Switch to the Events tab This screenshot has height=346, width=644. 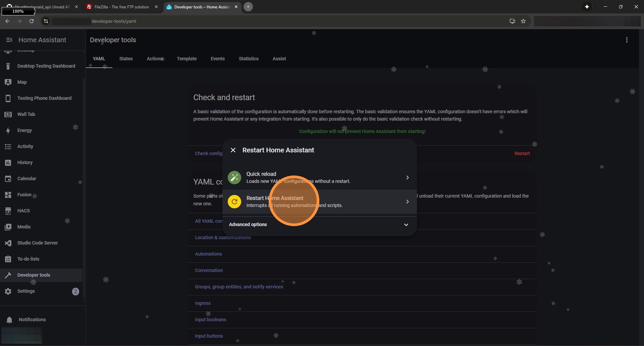tap(218, 59)
